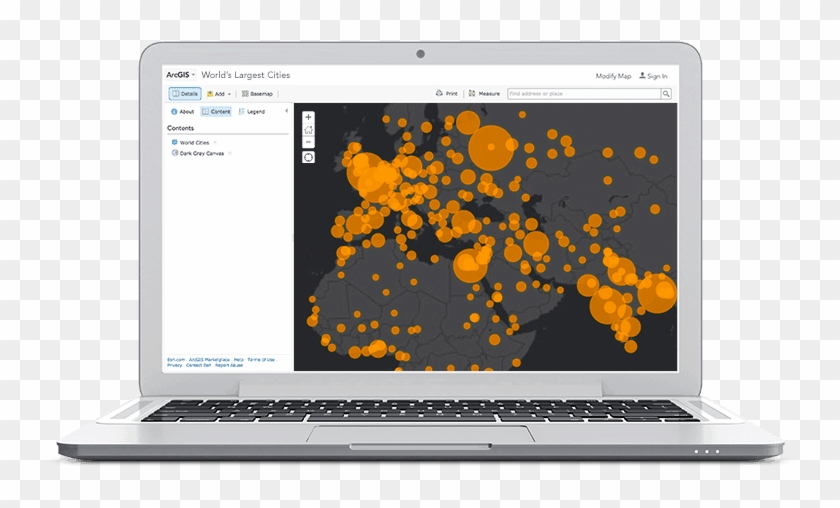Select the Dark Gray Canvas basemap layer
Image resolution: width=840 pixels, height=508 pixels.
click(201, 153)
